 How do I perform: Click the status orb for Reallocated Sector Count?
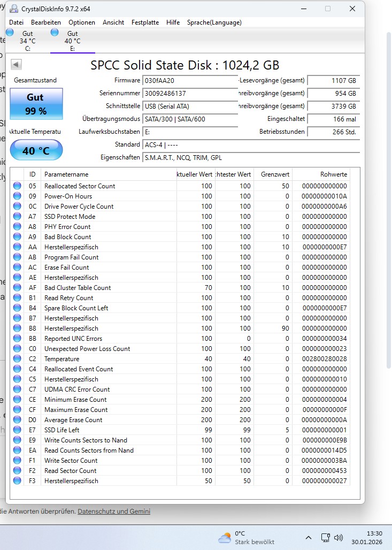17,186
